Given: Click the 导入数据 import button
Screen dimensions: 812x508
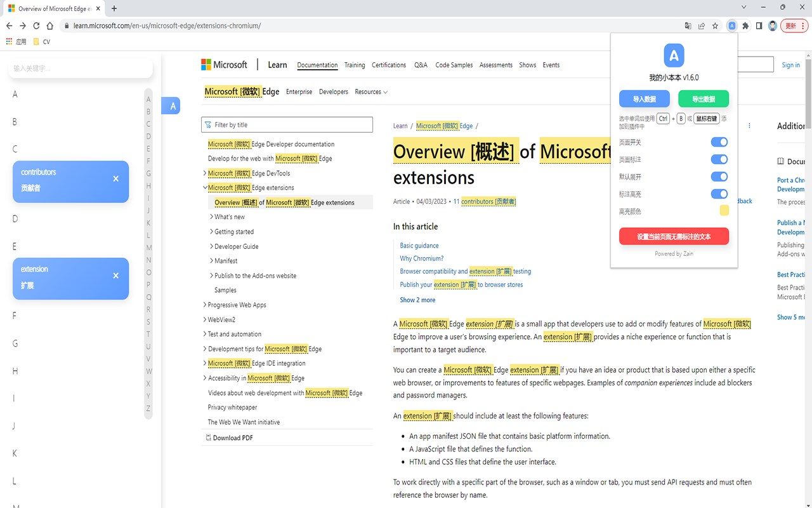Looking at the screenshot, I should click(x=645, y=99).
